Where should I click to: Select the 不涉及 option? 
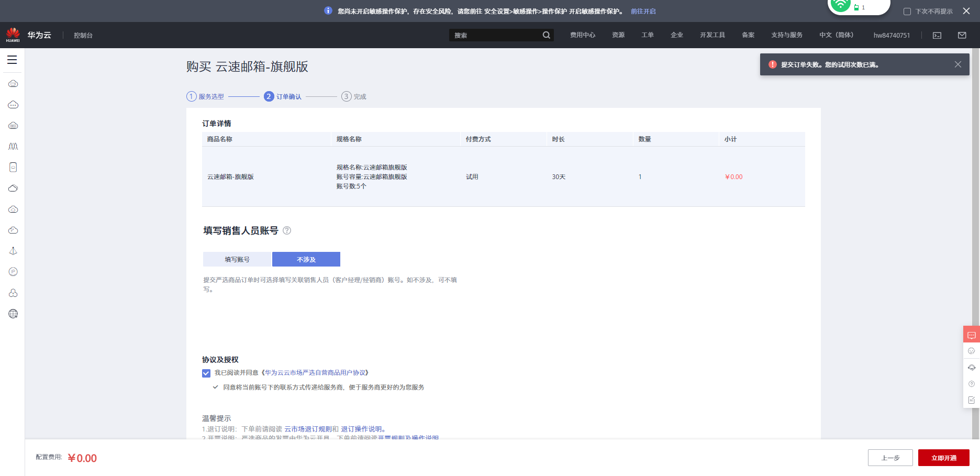306,259
